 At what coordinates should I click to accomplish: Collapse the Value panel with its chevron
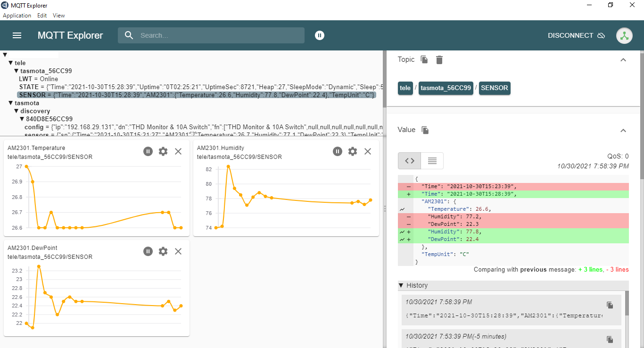tap(623, 130)
